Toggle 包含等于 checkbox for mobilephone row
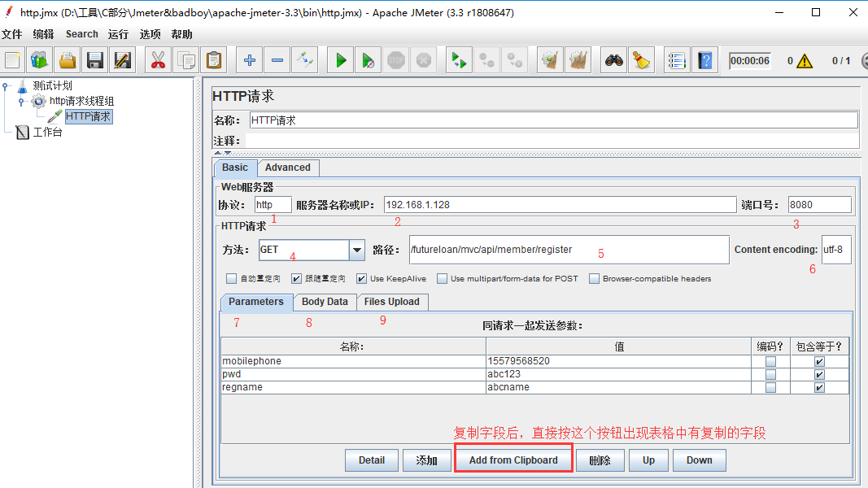Screen dimensions: 868x488 point(819,361)
